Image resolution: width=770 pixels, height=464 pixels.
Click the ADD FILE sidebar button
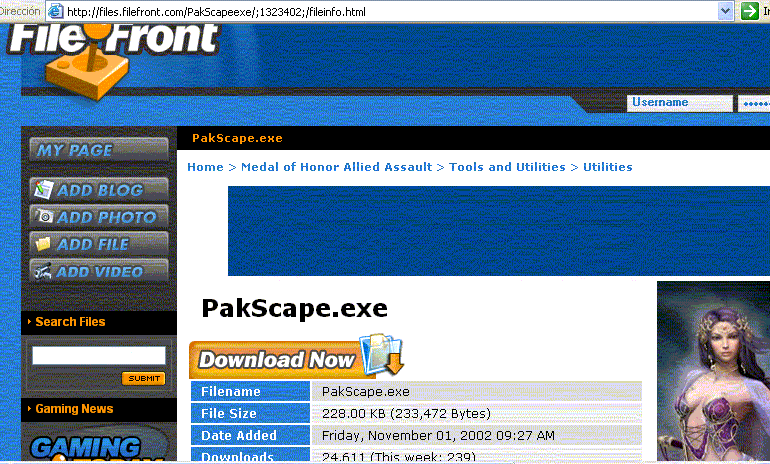99,244
